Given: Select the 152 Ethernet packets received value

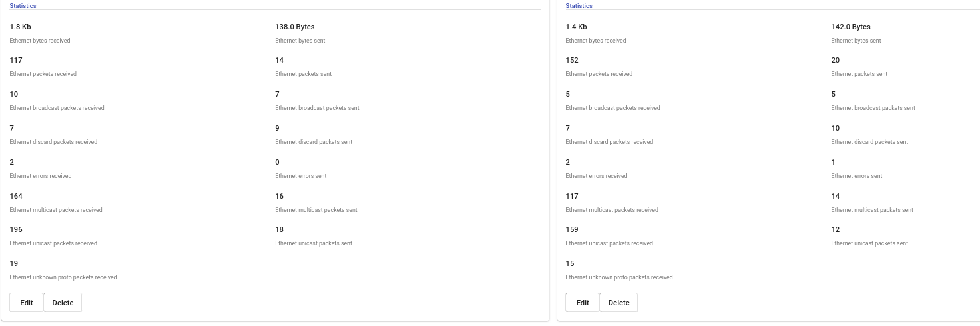Looking at the screenshot, I should (572, 61).
